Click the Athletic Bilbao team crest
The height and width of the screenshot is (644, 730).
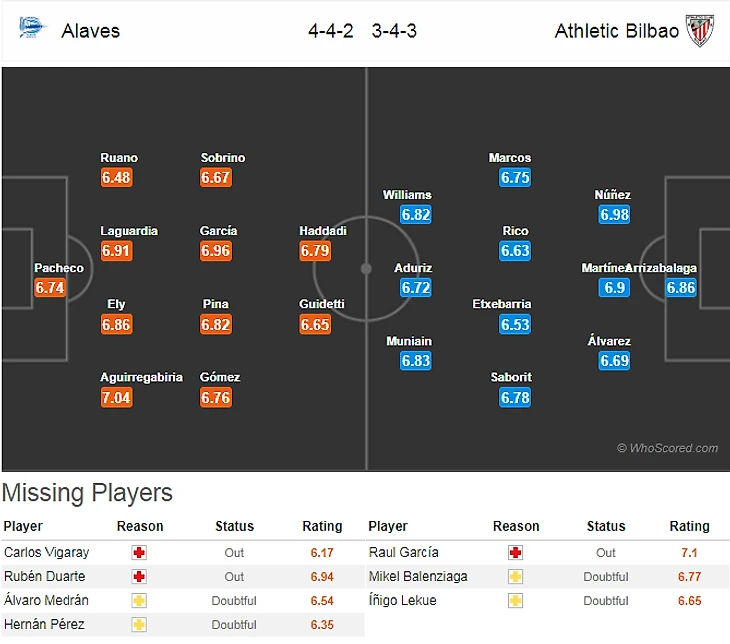click(700, 30)
